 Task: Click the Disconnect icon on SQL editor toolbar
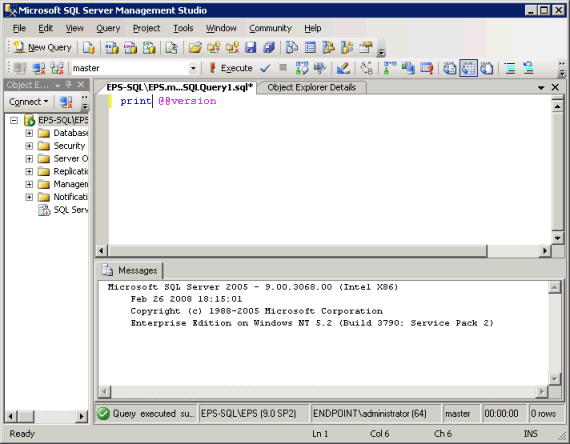pyautogui.click(x=39, y=68)
